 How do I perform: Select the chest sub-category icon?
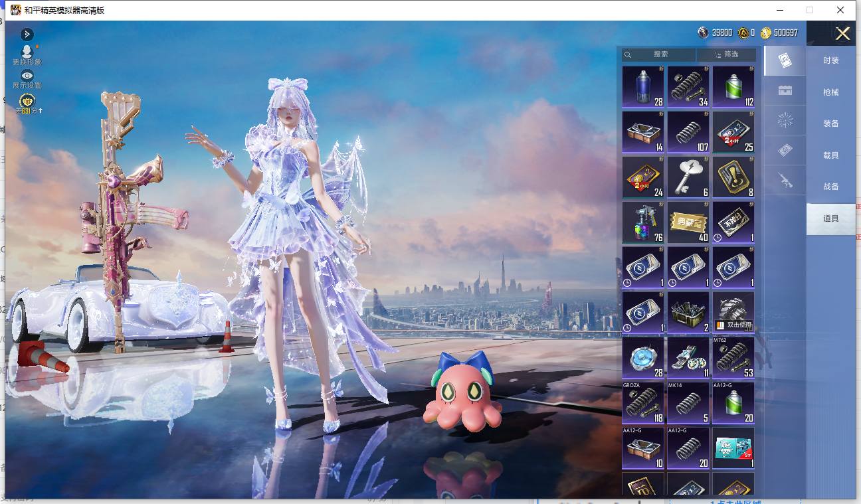point(785,91)
